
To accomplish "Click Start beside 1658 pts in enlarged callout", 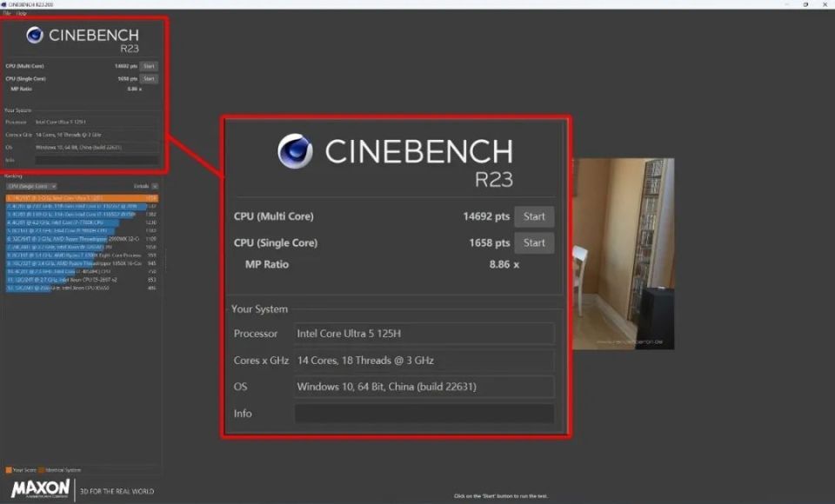I will click(x=534, y=243).
